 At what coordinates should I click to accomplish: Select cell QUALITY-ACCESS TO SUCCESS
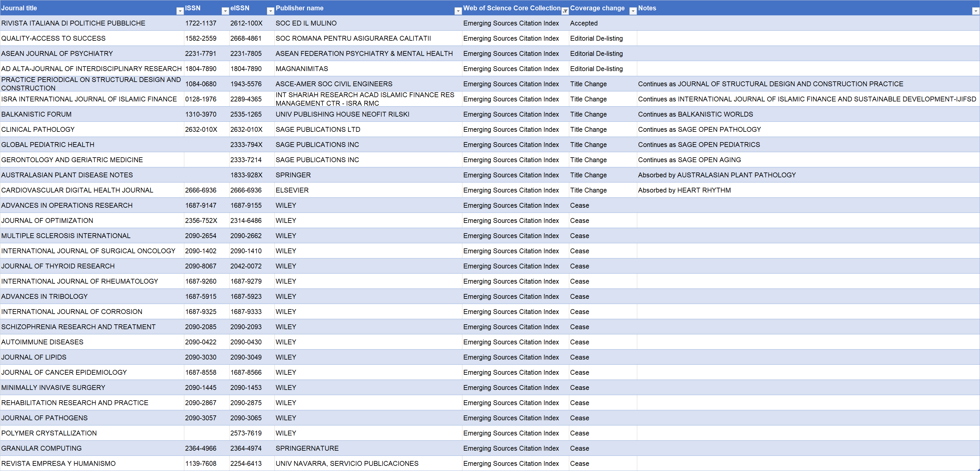tap(92, 39)
